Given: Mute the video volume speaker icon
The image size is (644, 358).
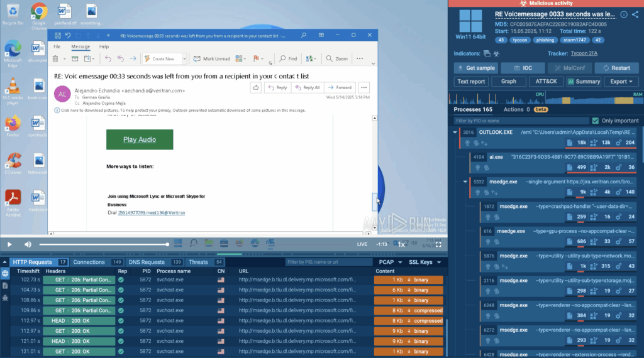Looking at the screenshot, I should (28, 244).
